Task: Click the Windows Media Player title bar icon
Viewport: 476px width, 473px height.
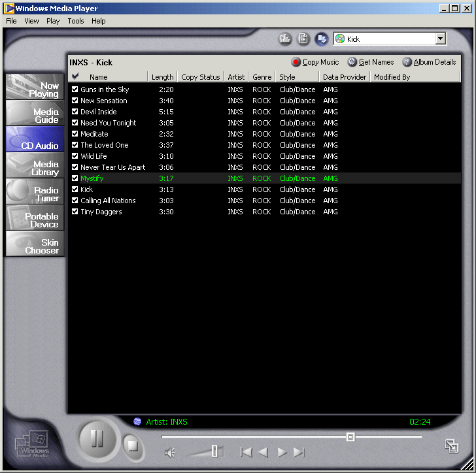Action: pyautogui.click(x=8, y=8)
